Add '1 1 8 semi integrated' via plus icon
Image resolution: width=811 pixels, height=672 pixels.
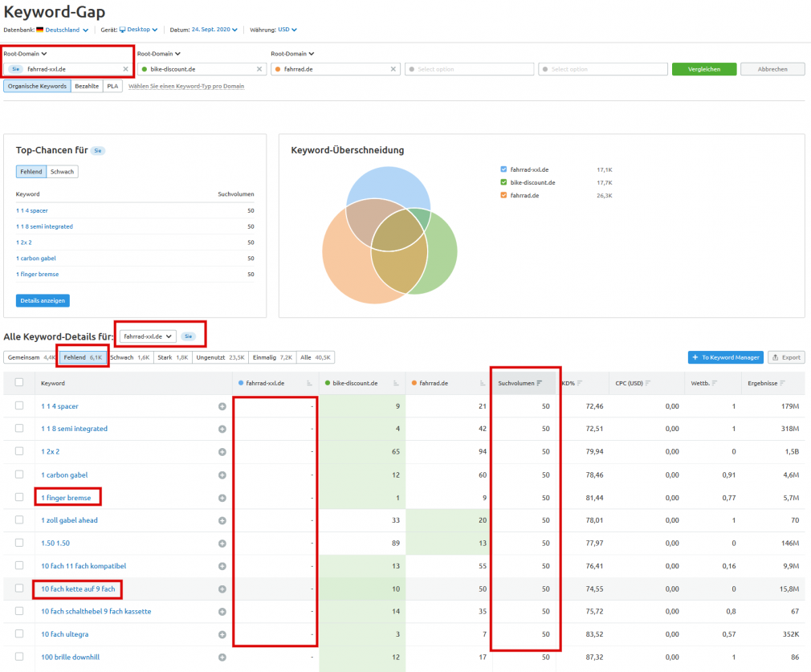(222, 429)
